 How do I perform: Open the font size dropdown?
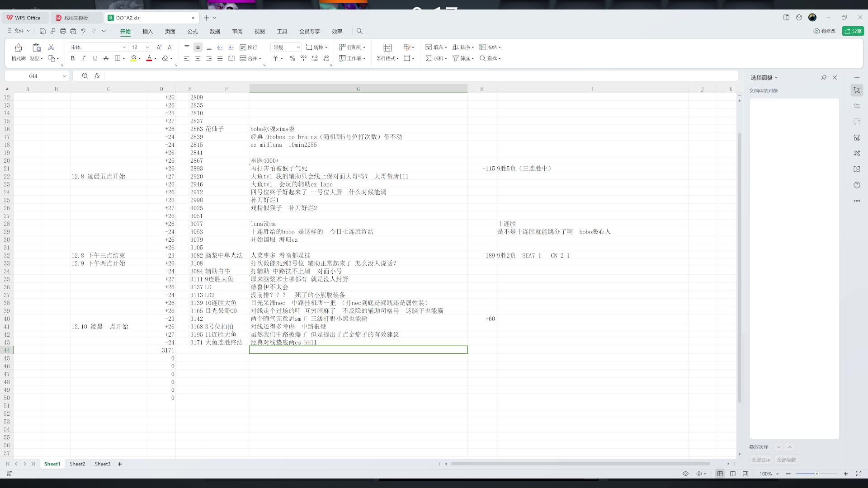147,47
